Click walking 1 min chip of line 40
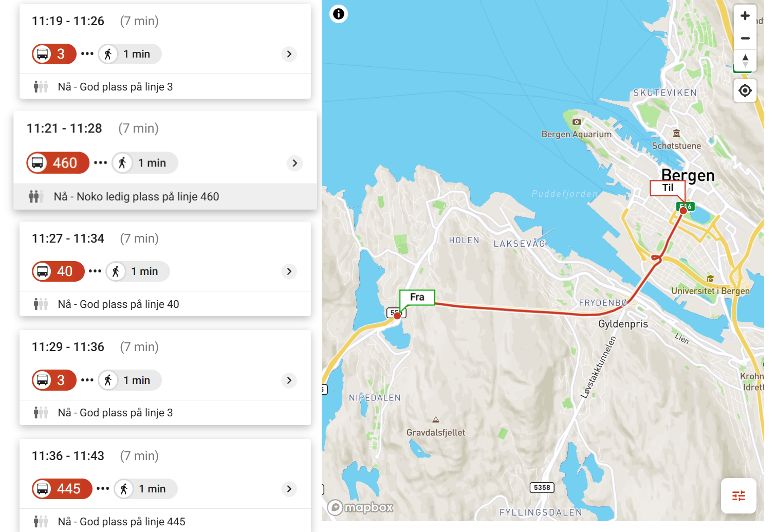This screenshot has height=532, width=776. point(138,271)
